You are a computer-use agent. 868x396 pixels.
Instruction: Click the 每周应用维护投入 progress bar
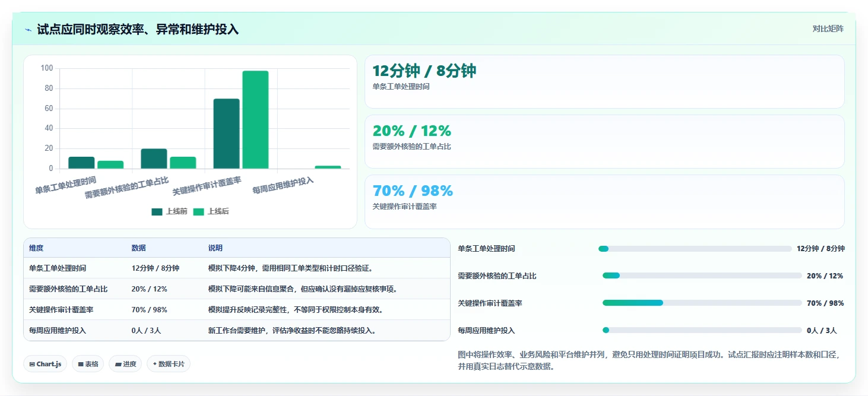tap(702, 330)
